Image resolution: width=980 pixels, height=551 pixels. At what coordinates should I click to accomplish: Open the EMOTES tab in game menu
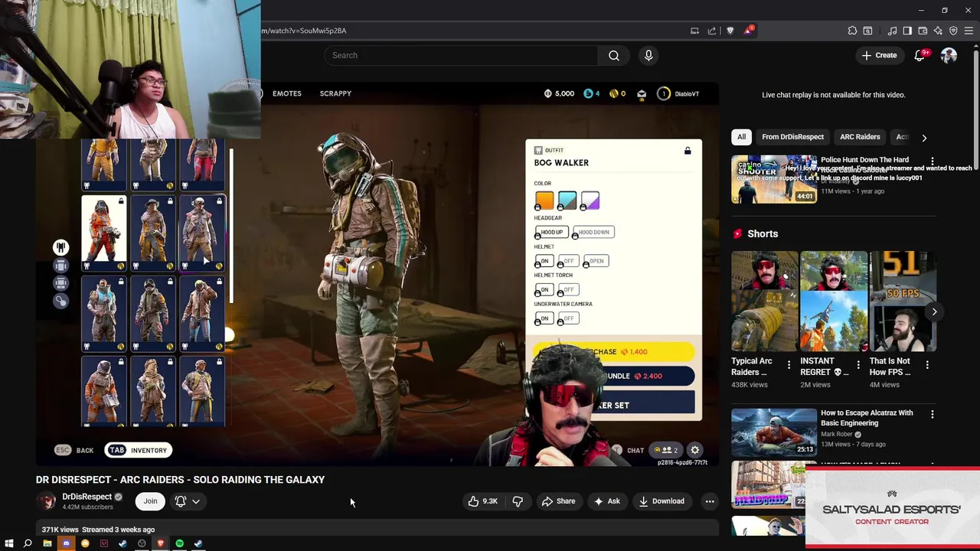point(287,93)
